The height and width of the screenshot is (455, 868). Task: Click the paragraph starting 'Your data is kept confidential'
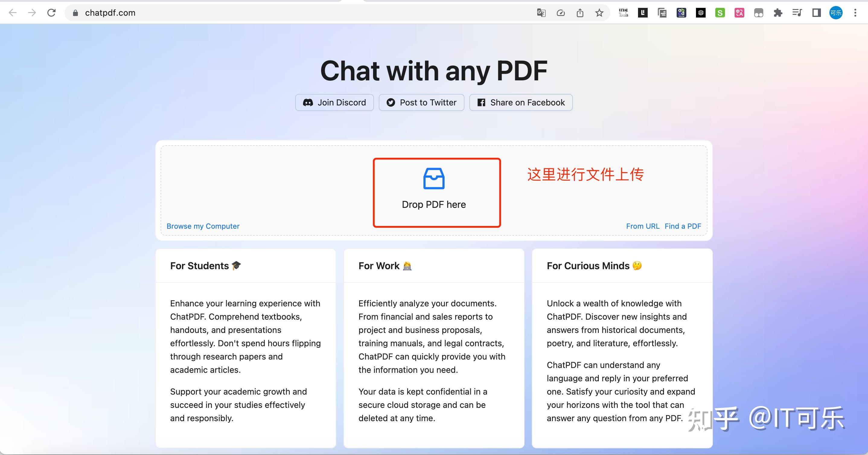[423, 405]
